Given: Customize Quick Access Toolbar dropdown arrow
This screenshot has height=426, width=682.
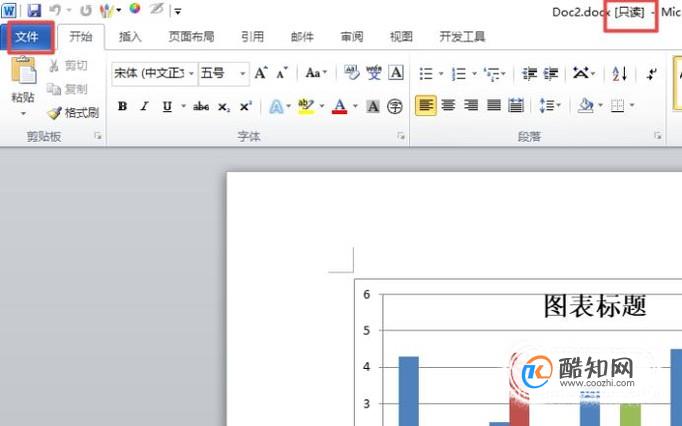Looking at the screenshot, I should click(177, 11).
